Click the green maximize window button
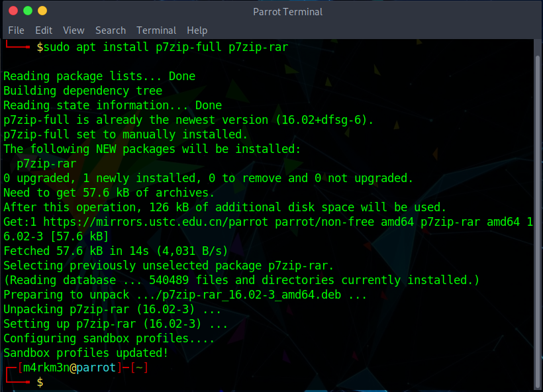The height and width of the screenshot is (392, 543). click(x=28, y=11)
